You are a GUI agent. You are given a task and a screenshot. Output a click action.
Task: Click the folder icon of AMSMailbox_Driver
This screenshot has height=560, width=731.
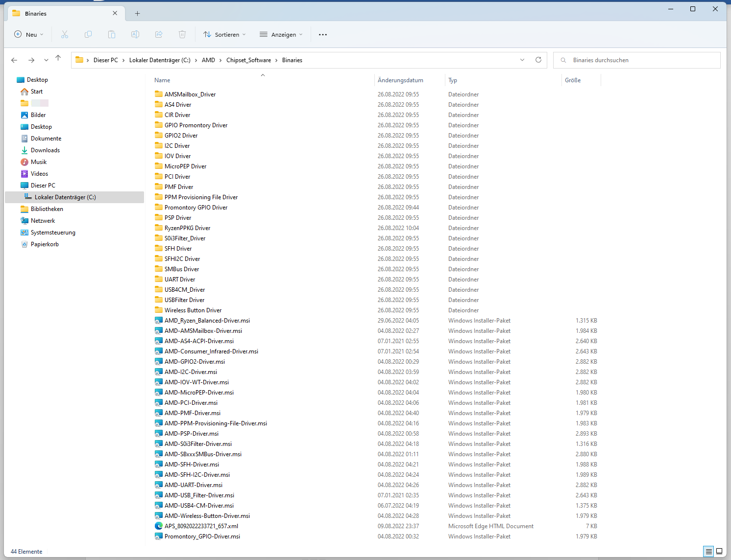pyautogui.click(x=159, y=94)
